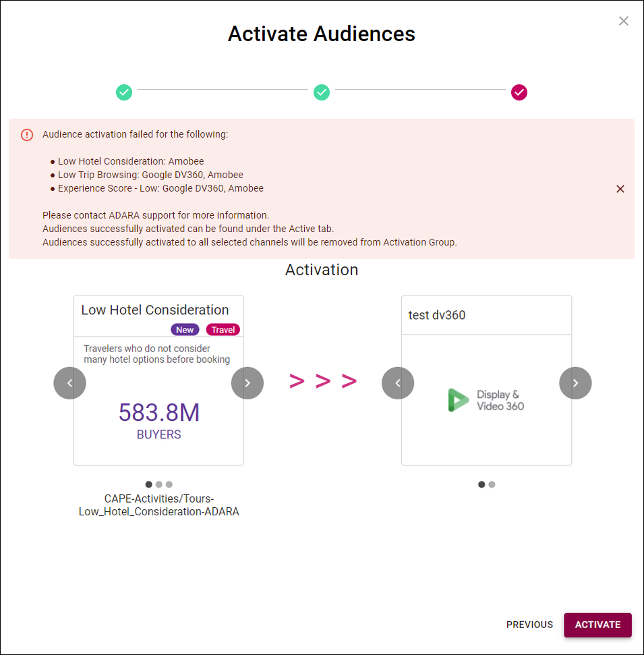This screenshot has width=644, height=655.
Task: Select the third wizard step indicator
Action: coord(519,92)
